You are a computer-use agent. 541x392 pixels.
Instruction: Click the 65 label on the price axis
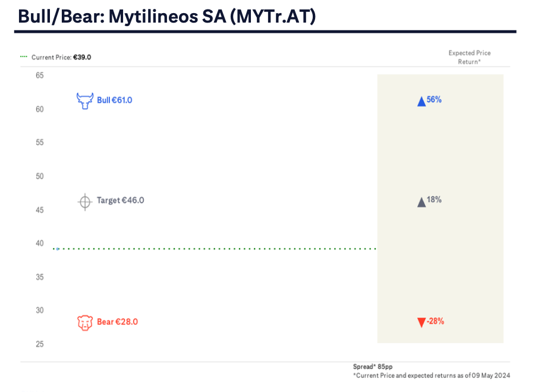(x=39, y=76)
